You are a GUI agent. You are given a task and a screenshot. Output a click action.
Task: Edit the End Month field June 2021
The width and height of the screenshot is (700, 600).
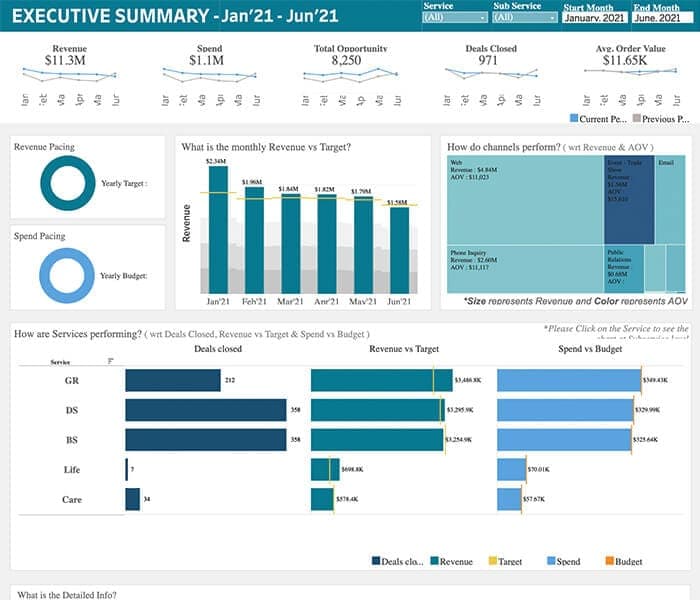click(x=663, y=18)
